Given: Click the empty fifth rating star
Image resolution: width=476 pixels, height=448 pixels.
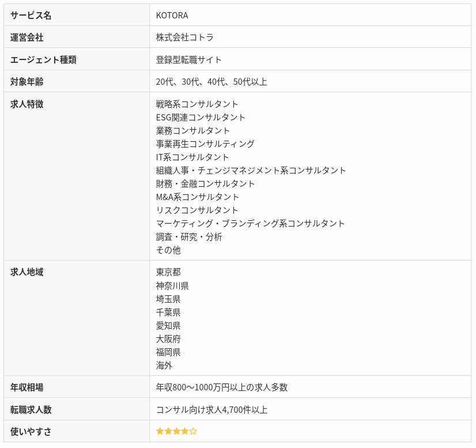Looking at the screenshot, I should tap(193, 431).
